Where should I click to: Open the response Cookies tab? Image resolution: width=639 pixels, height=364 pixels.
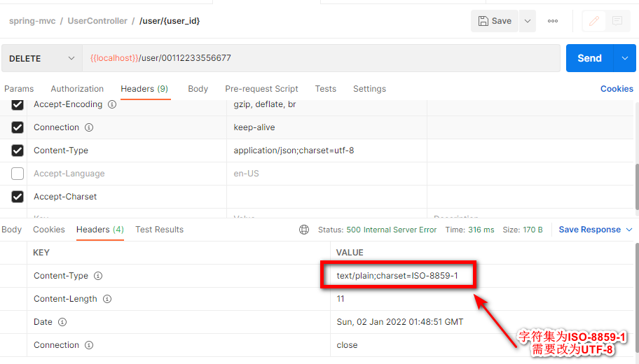point(49,230)
